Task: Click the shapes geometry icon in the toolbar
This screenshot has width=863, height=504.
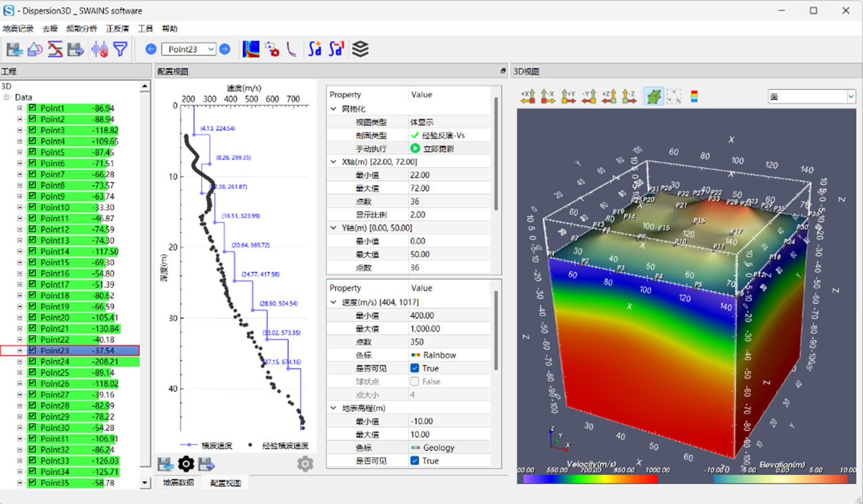Action: click(x=35, y=49)
